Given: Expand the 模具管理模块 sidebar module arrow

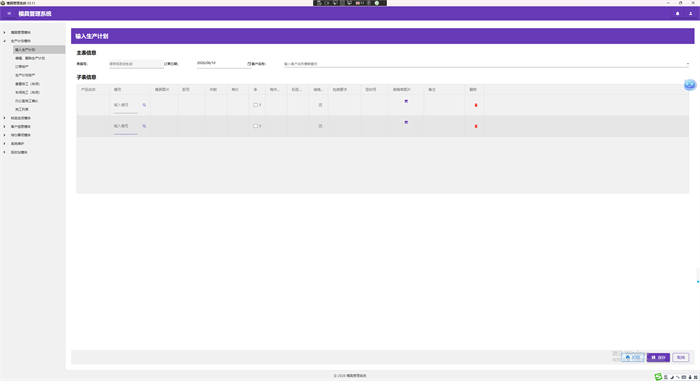Looking at the screenshot, I should 4,32.
